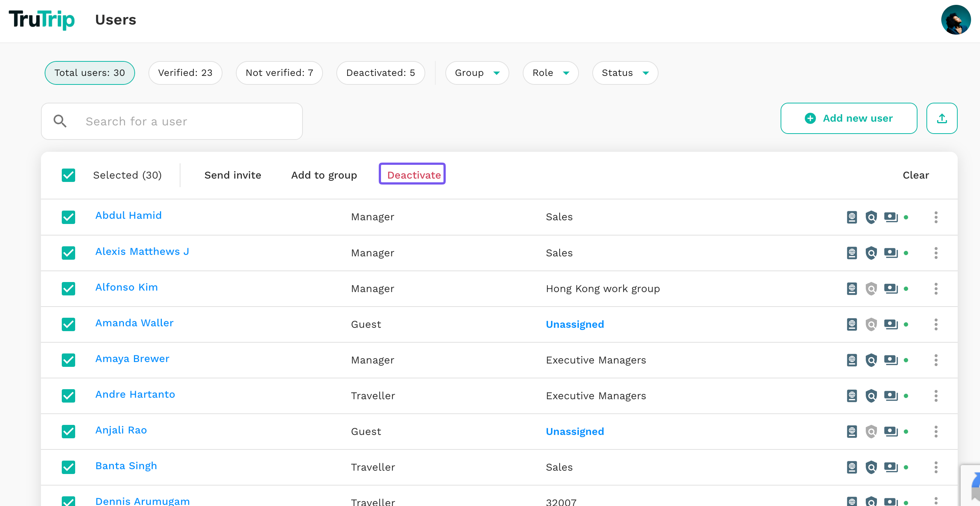Image resolution: width=980 pixels, height=506 pixels.
Task: Click the payment card icon for Amaya Brewer
Action: (x=891, y=360)
